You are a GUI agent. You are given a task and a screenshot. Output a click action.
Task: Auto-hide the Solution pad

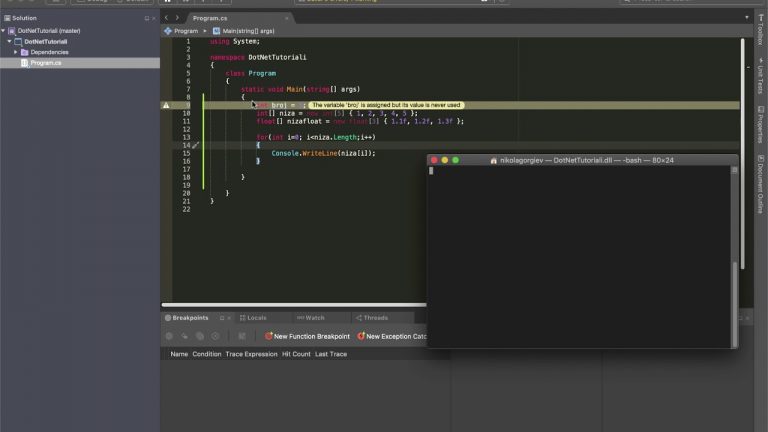[x=146, y=19]
